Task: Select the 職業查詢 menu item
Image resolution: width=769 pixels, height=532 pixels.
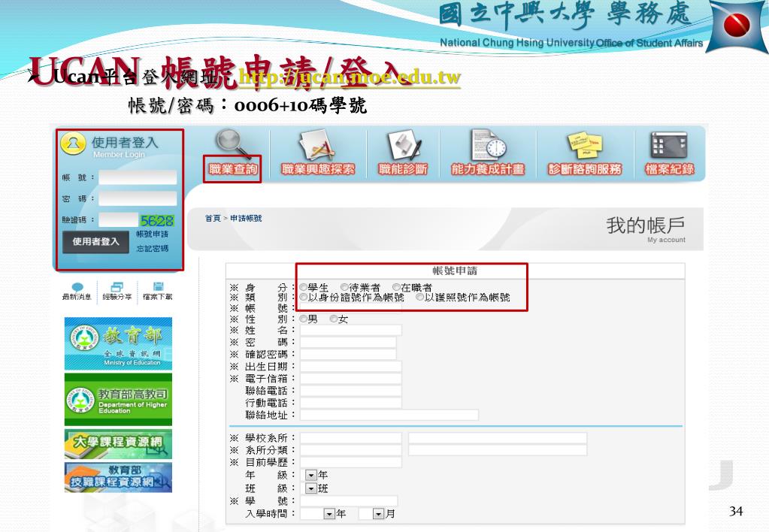Action: [233, 169]
